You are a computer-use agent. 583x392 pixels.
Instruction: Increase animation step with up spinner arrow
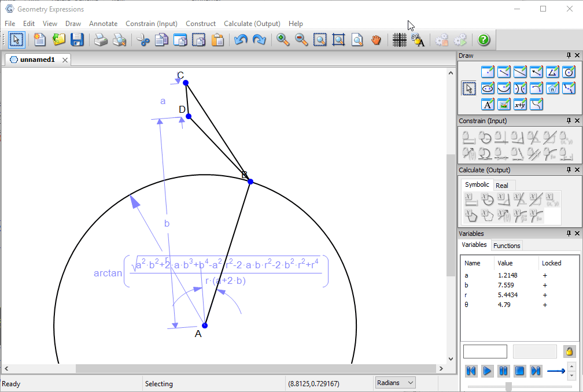[571, 367]
